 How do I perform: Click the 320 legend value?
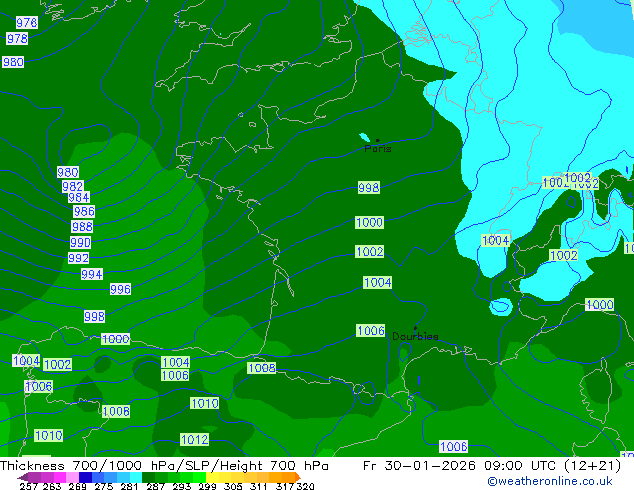[305, 486]
